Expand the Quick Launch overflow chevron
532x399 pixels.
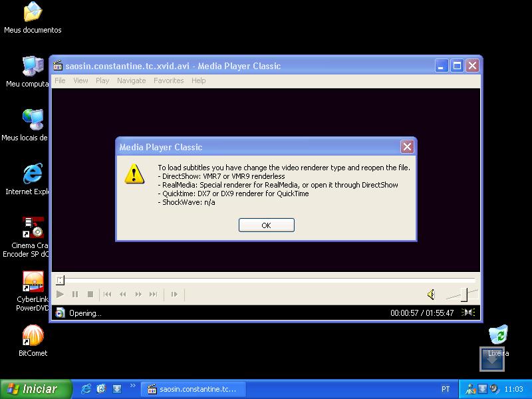coord(132,386)
